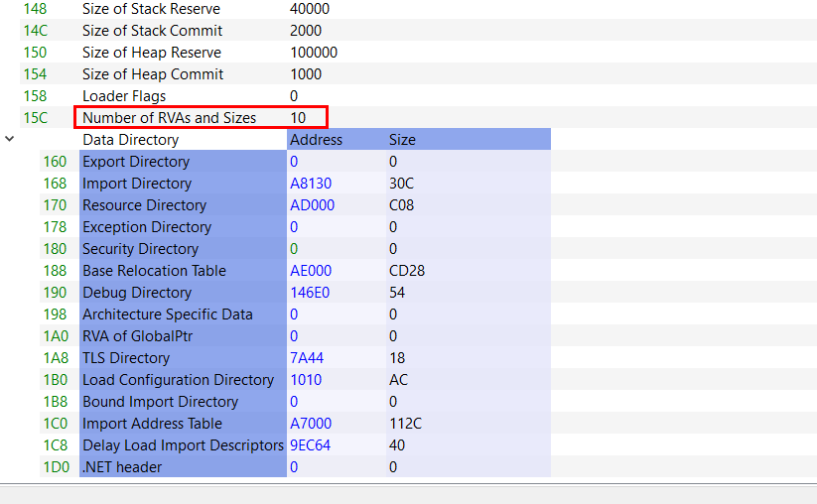
Task: Follow Resource Directory address AD000
Action: point(312,205)
